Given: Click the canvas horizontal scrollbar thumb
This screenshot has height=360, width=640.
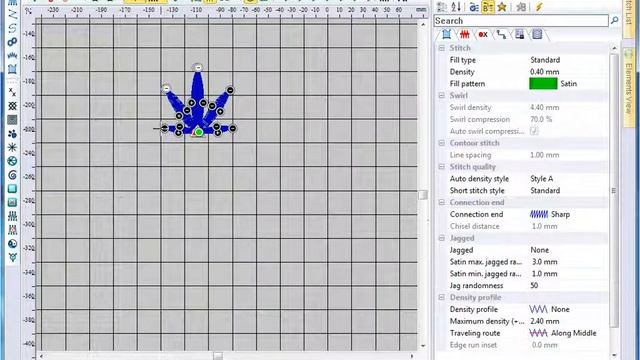Looking at the screenshot, I should (218, 356).
